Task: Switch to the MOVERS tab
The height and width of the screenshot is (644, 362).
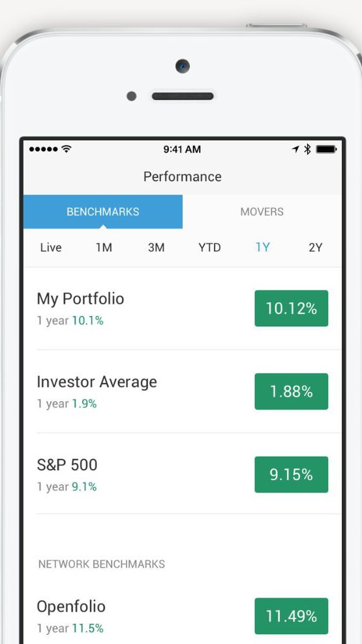Action: point(262,212)
